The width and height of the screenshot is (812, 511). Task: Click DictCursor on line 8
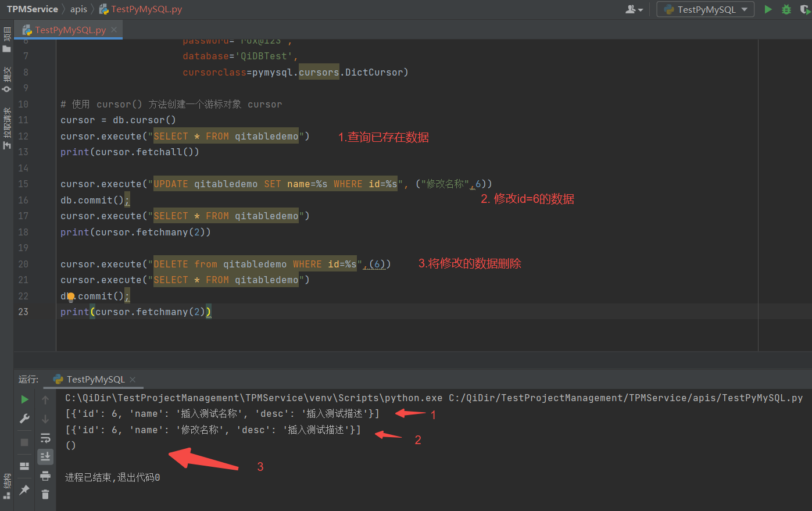click(x=374, y=72)
